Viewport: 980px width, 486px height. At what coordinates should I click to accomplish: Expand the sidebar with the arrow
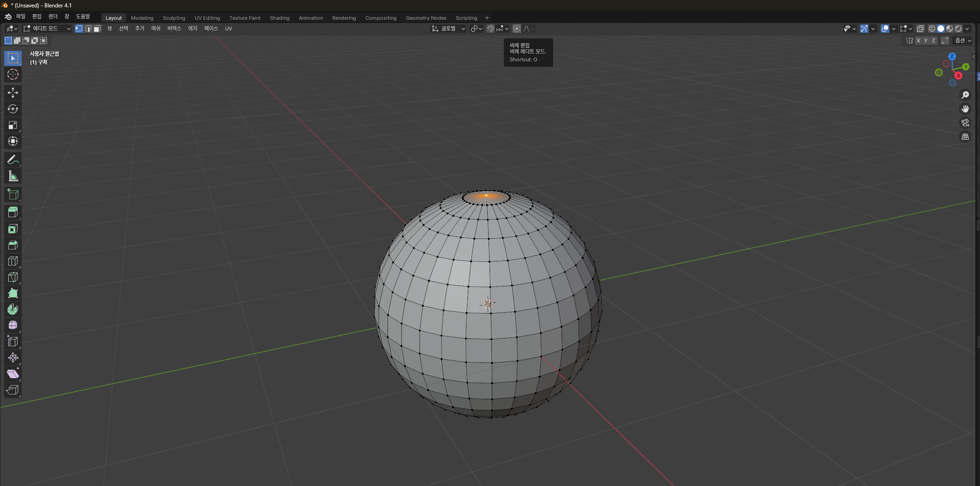pyautogui.click(x=974, y=56)
